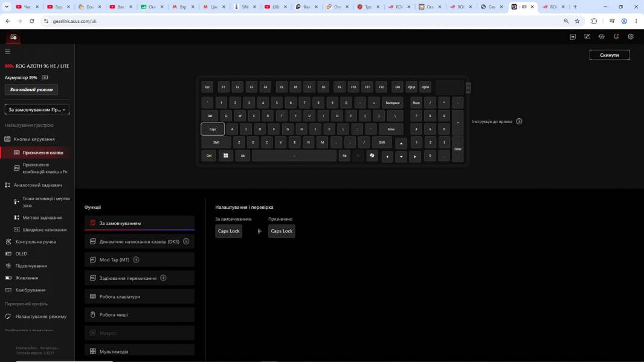Image resolution: width=644 pixels, height=362 pixels.
Task: Select the left arrow key on the virtual keyboard
Action: 387,157
